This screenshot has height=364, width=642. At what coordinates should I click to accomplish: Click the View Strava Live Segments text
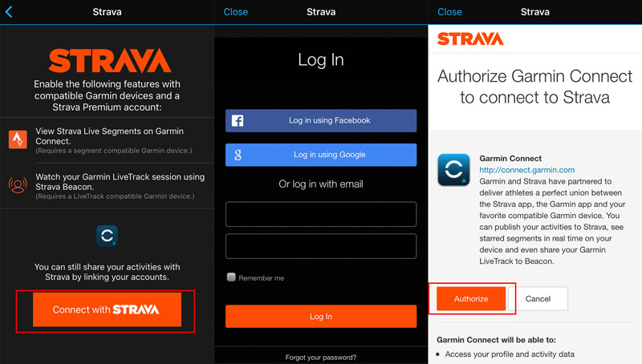[110, 136]
